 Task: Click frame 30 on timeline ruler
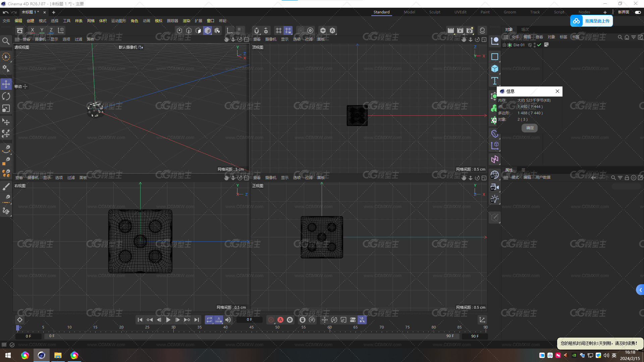(173, 327)
